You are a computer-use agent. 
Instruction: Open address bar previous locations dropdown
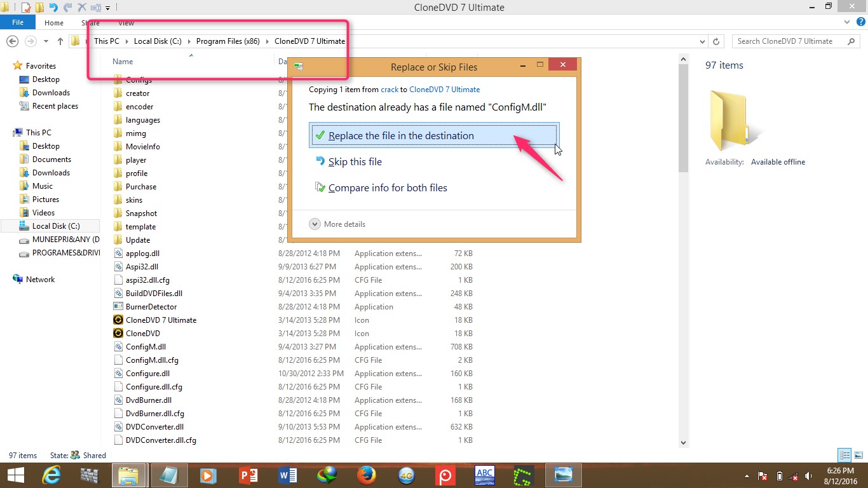(x=702, y=41)
